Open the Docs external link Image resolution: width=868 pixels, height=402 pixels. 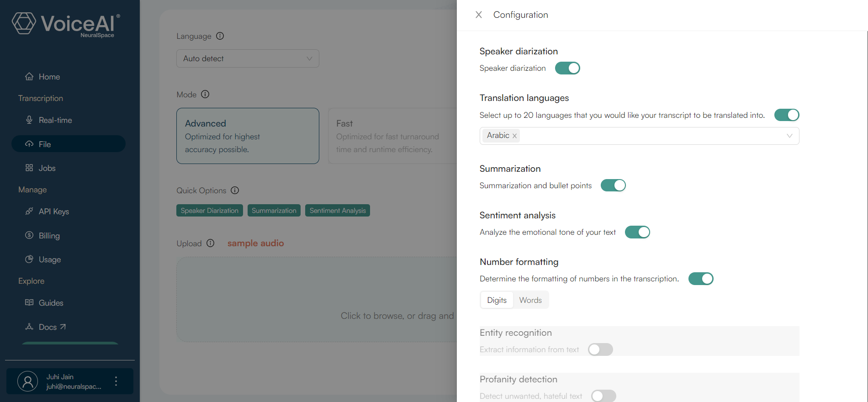point(52,327)
